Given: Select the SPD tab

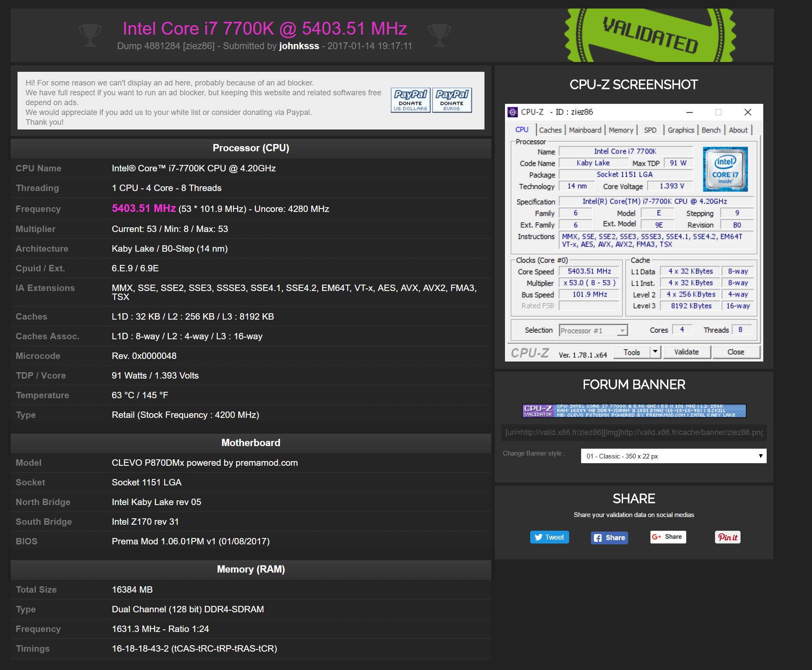Looking at the screenshot, I should click(x=650, y=130).
